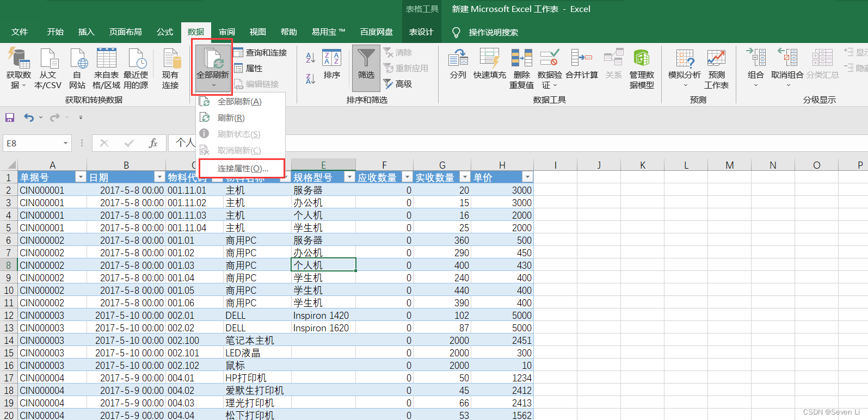The height and width of the screenshot is (420, 868).
Task: Select column K header
Action: 642,165
